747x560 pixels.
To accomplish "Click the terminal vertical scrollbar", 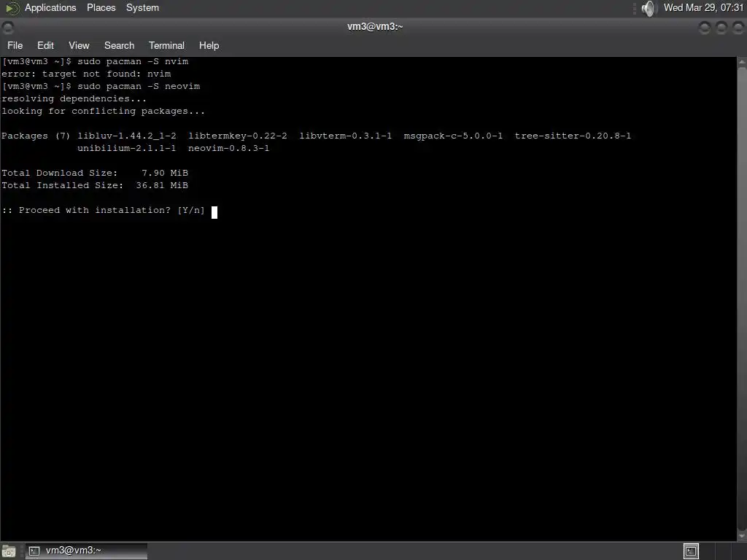I will click(742, 298).
